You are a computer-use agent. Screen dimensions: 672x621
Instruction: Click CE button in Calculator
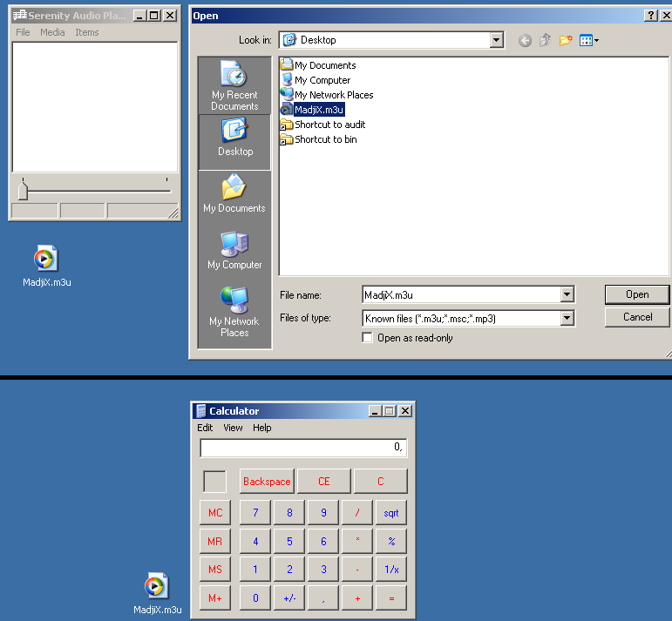point(324,482)
